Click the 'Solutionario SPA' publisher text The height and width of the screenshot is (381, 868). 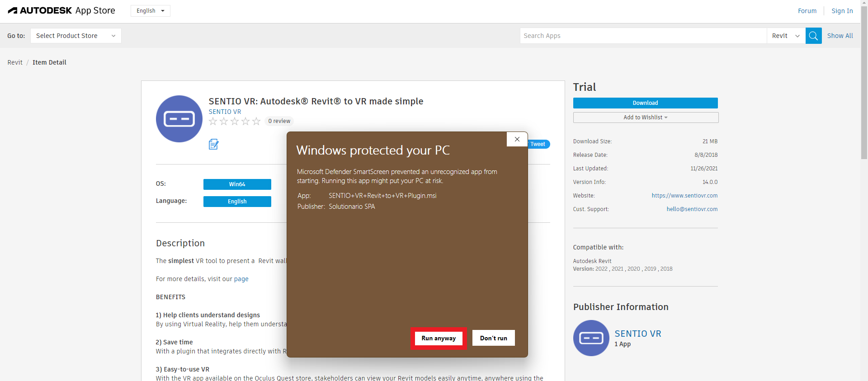(x=352, y=207)
